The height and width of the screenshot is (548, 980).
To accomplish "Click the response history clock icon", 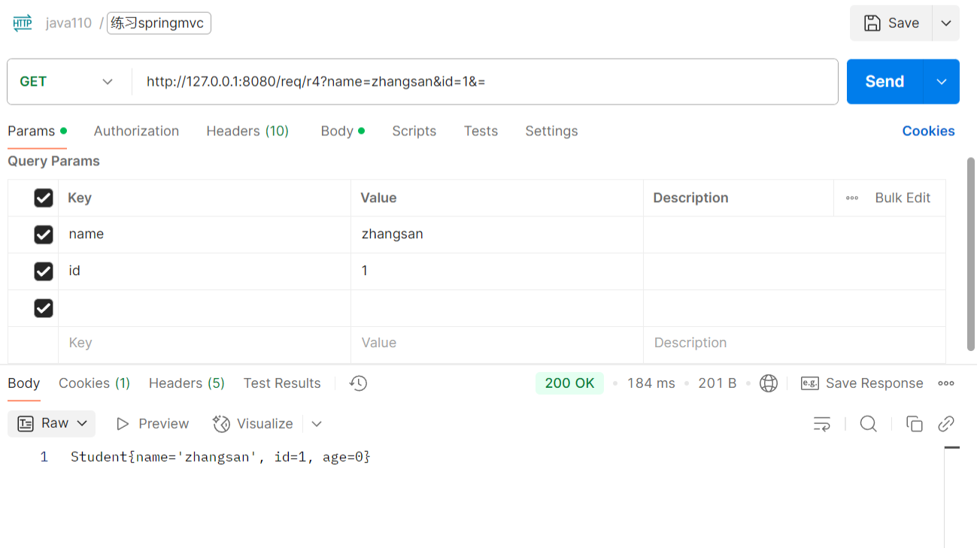I will [358, 383].
